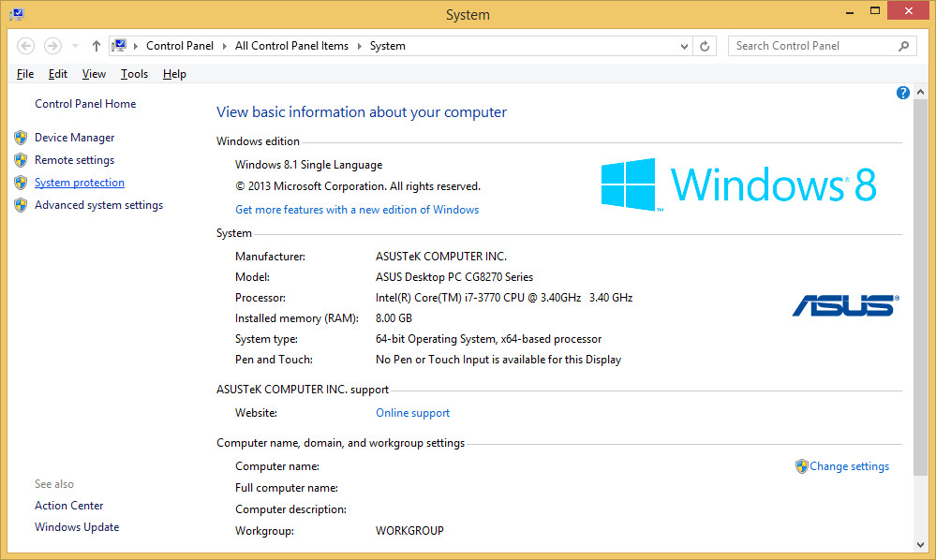
Task: Click the System breadcrumb in address bar
Action: [387, 46]
